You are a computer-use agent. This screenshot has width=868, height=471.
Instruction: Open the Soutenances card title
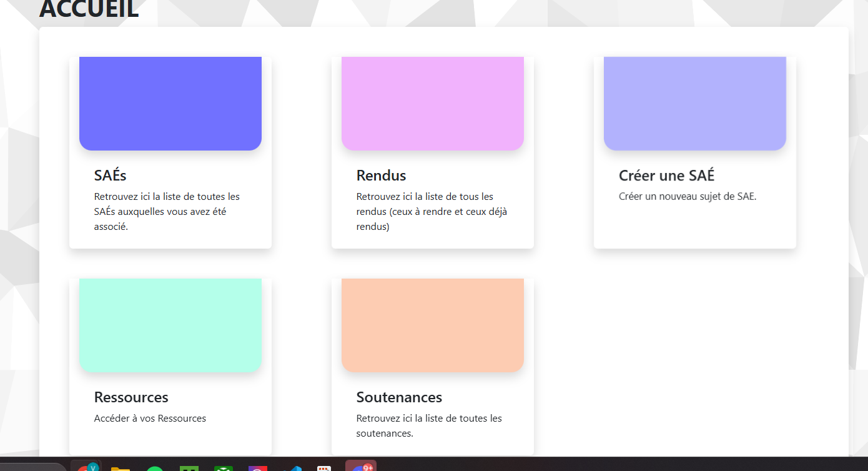pos(399,397)
